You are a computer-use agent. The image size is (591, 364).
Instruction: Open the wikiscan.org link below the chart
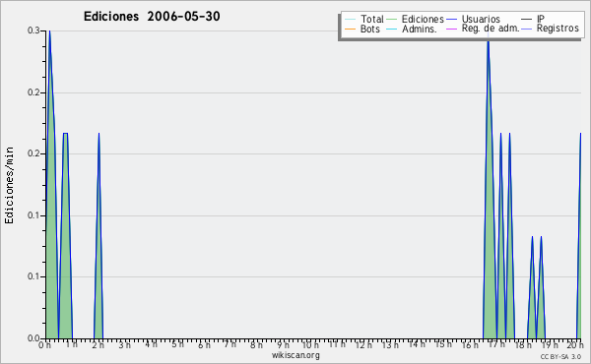295,355
